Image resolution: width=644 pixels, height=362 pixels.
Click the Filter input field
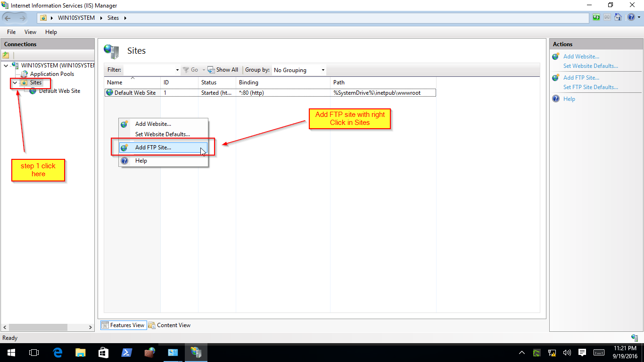coord(149,70)
